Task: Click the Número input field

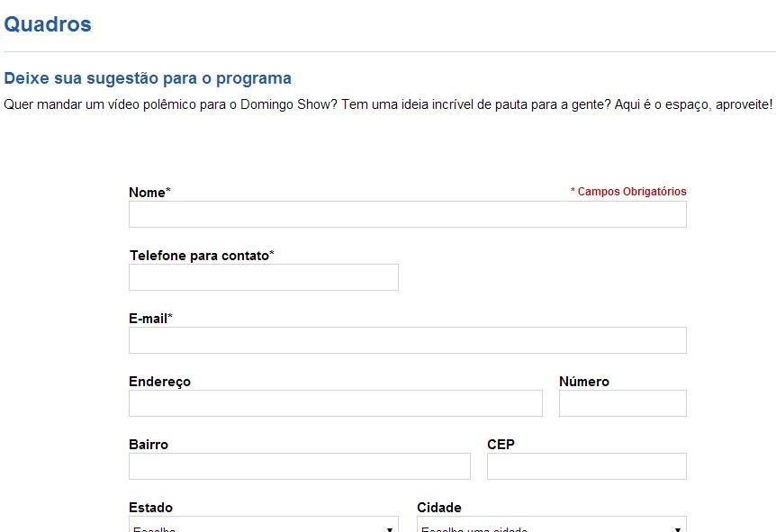Action: click(x=622, y=403)
